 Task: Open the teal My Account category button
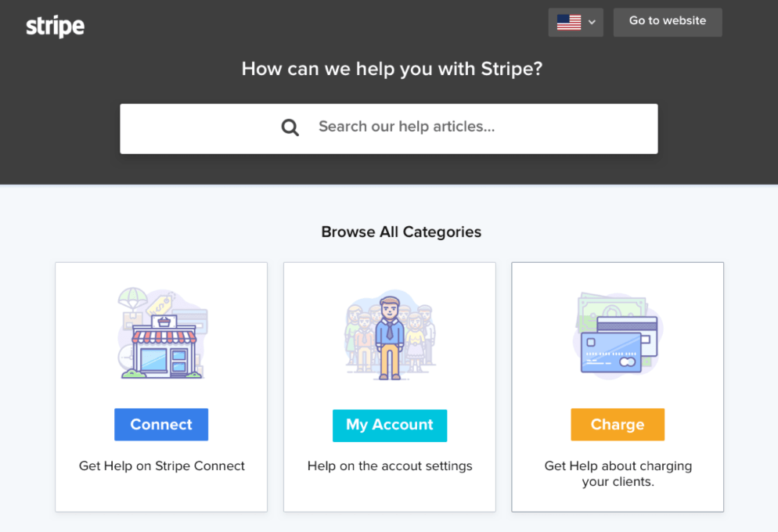[x=390, y=426]
